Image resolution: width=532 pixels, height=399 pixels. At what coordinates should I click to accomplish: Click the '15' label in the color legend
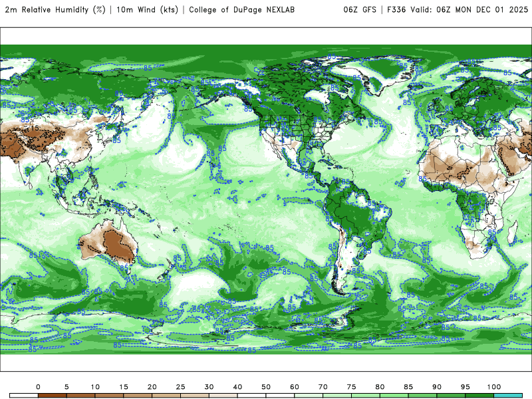[x=124, y=387]
